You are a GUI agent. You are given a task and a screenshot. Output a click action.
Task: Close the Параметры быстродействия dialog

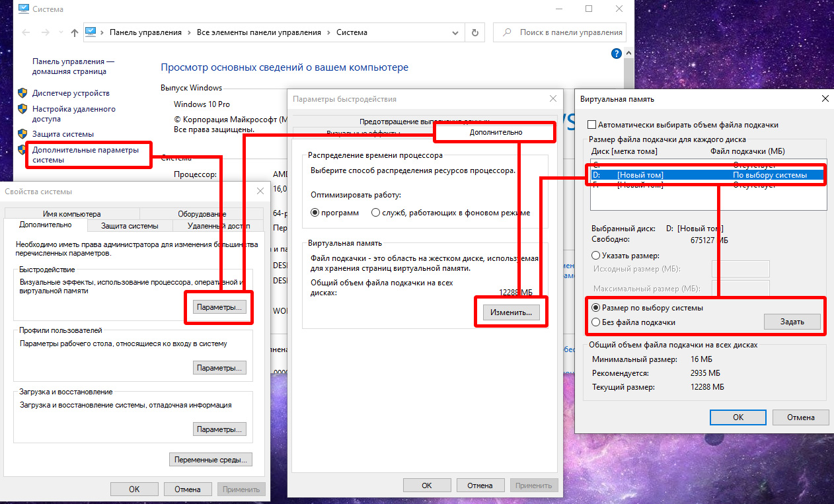click(x=553, y=98)
